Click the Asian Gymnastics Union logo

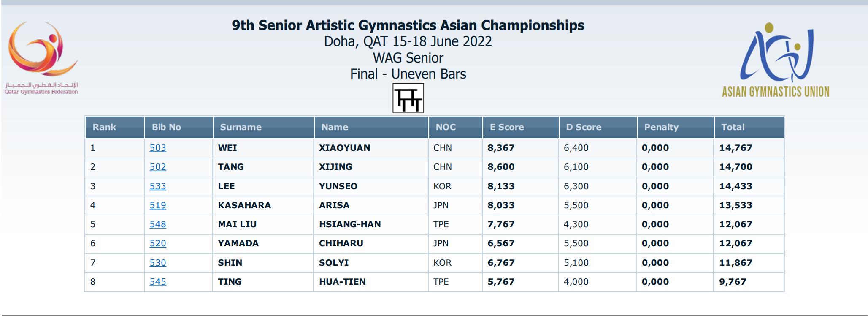pyautogui.click(x=776, y=60)
